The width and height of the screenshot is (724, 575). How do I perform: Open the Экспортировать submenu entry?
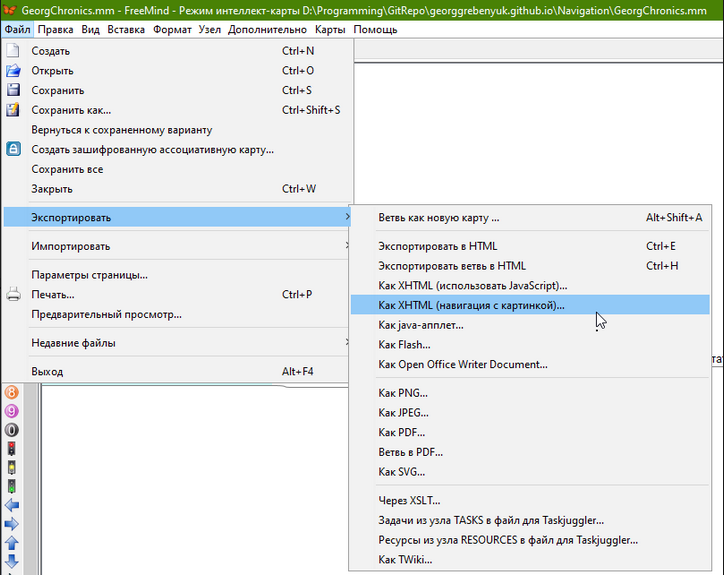coord(70,217)
